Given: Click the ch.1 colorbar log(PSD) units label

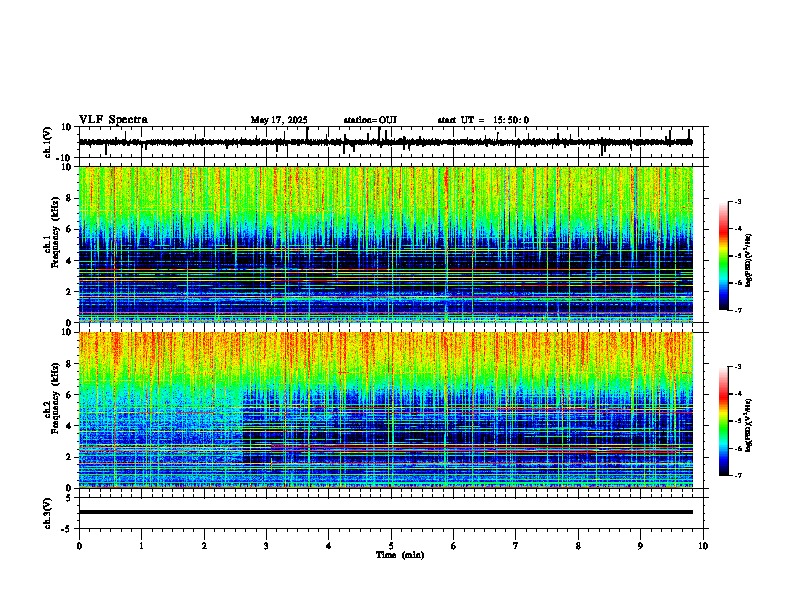Looking at the screenshot, I should (749, 261).
